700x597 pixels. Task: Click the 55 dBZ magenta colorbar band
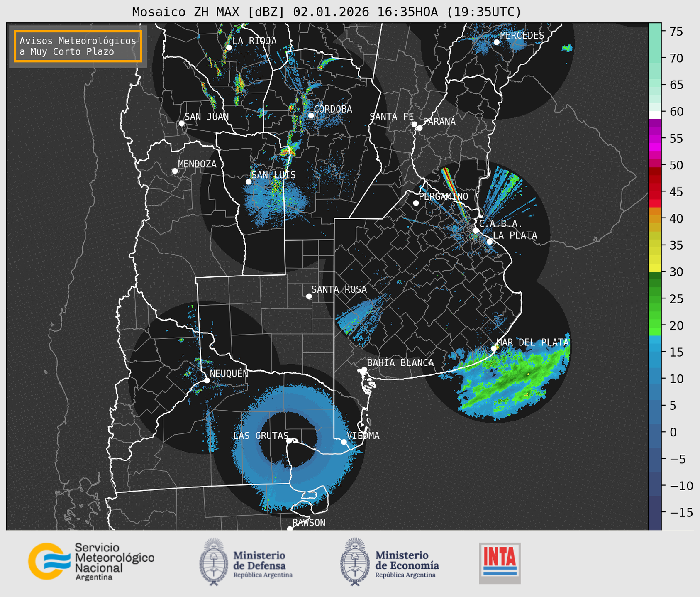[x=655, y=139]
